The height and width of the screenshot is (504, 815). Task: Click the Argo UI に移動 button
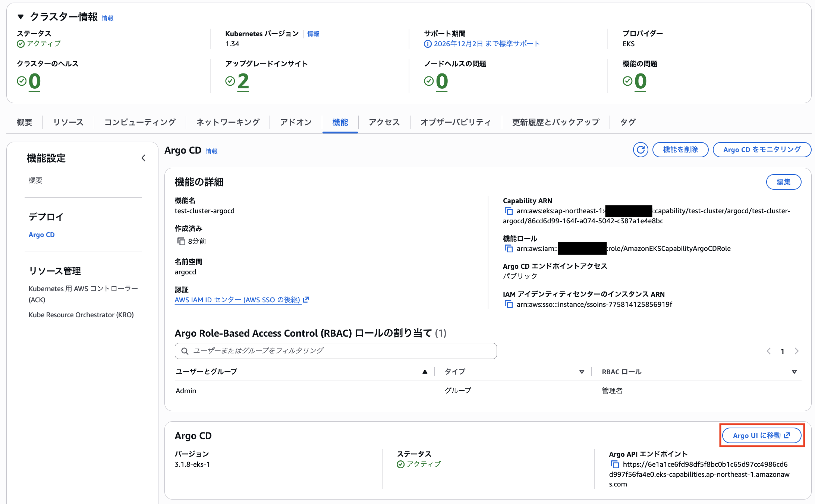(761, 435)
